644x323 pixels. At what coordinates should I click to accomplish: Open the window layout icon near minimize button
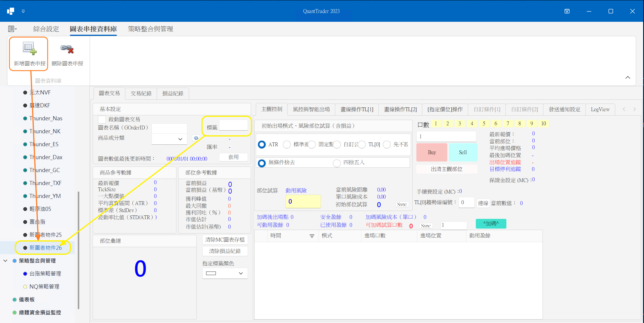click(x=567, y=11)
